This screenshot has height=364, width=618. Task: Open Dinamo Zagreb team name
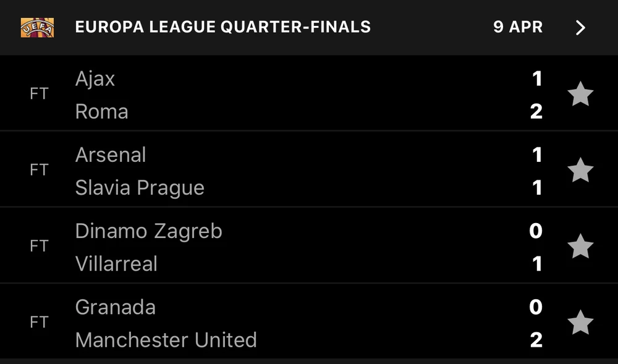point(148,231)
